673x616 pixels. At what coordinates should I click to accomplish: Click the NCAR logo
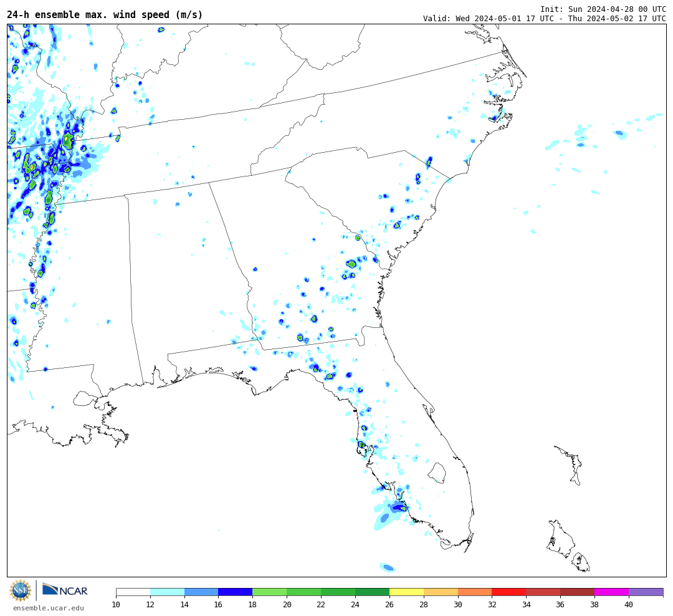(65, 589)
